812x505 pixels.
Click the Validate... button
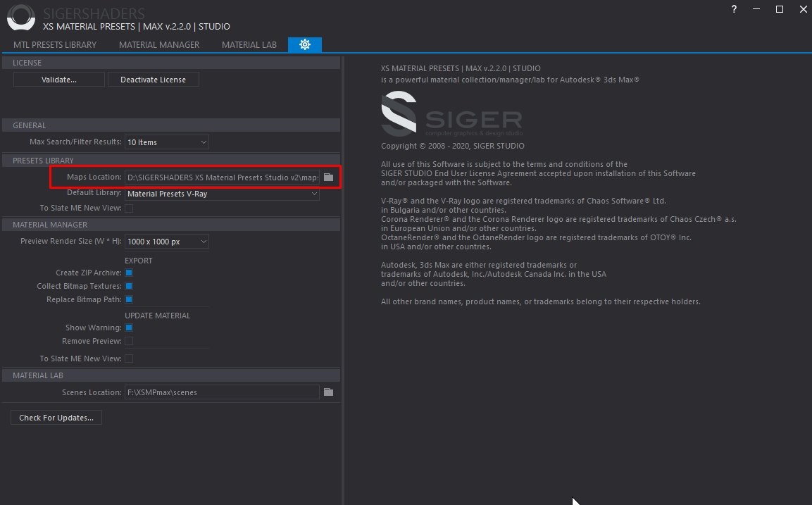(59, 80)
